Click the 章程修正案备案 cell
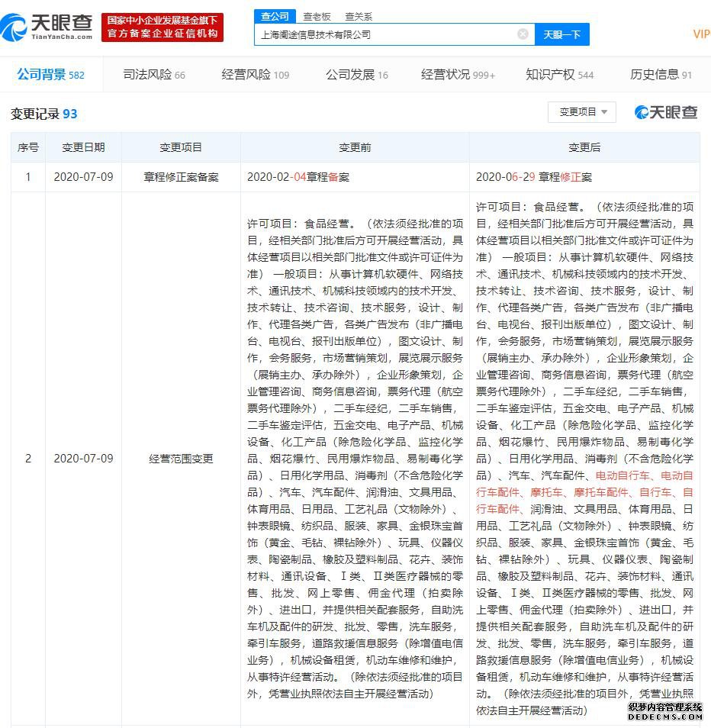The height and width of the screenshot is (728, 711). (x=181, y=177)
